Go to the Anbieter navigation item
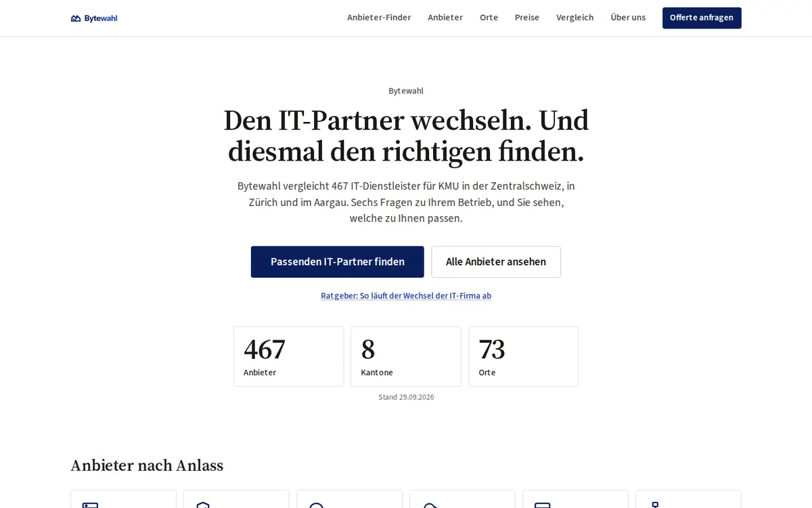 coord(445,18)
